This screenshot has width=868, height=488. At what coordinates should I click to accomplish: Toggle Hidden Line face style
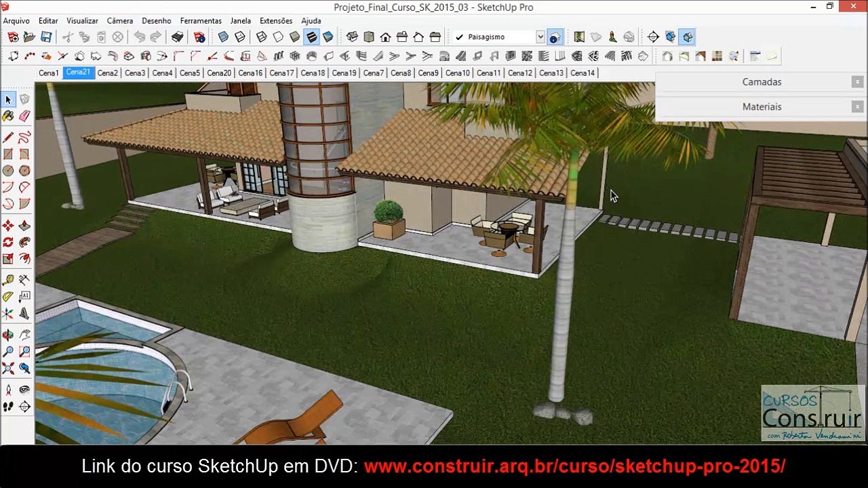pos(278,37)
